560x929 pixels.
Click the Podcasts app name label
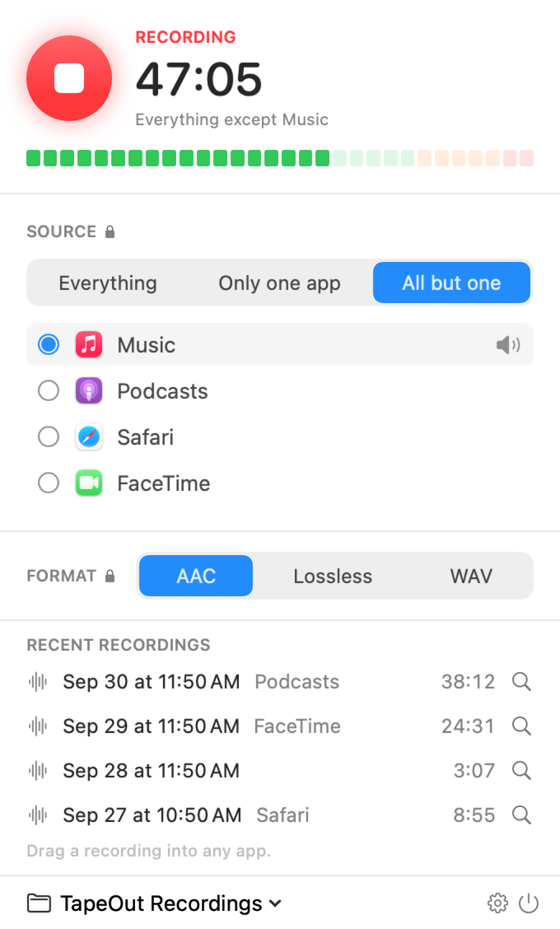coord(162,391)
